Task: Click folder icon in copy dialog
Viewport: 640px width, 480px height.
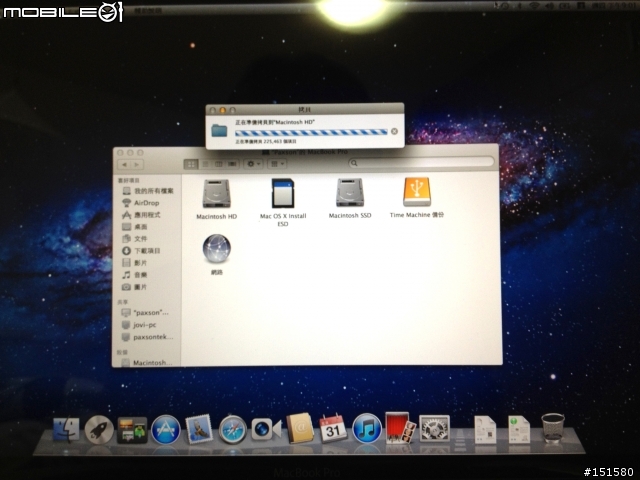Action: pyautogui.click(x=219, y=131)
